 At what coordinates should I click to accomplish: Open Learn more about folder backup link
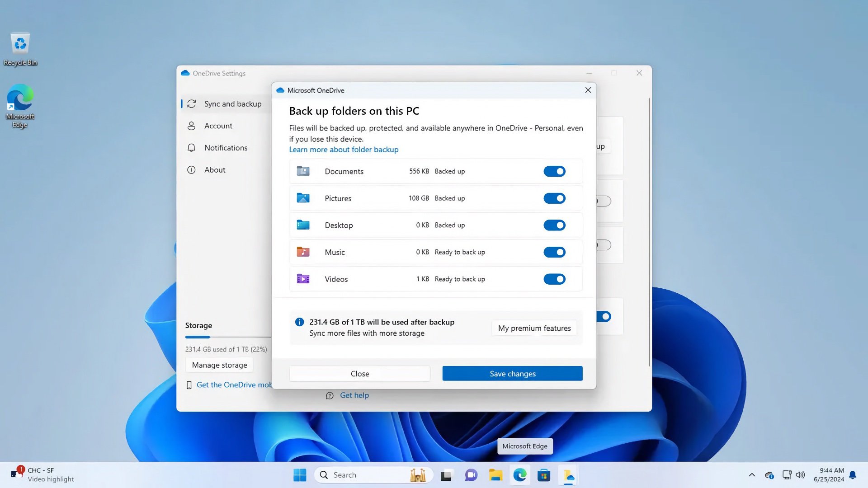(x=344, y=150)
